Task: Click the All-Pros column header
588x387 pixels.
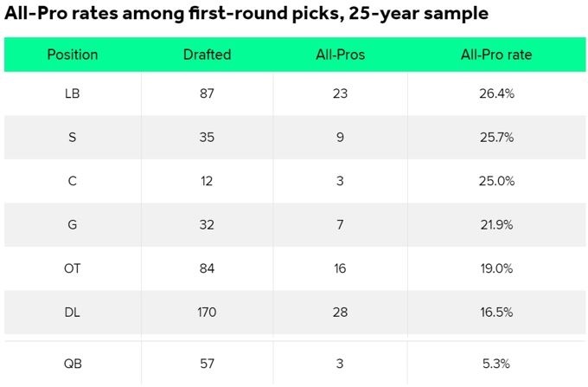Action: 340,55
